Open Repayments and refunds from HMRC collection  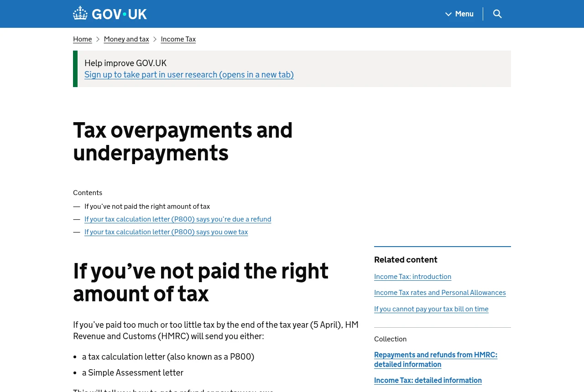click(x=436, y=360)
